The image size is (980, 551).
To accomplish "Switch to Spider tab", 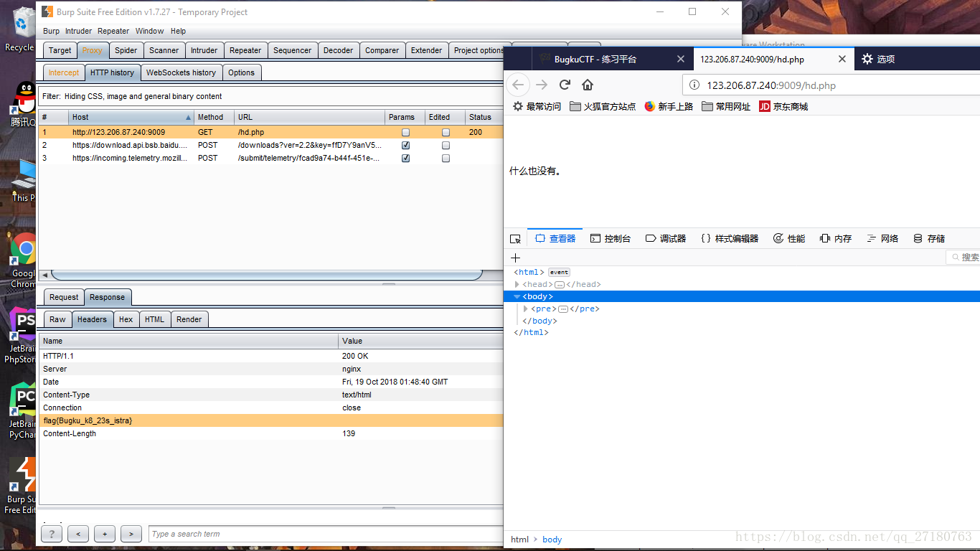I will [x=126, y=50].
